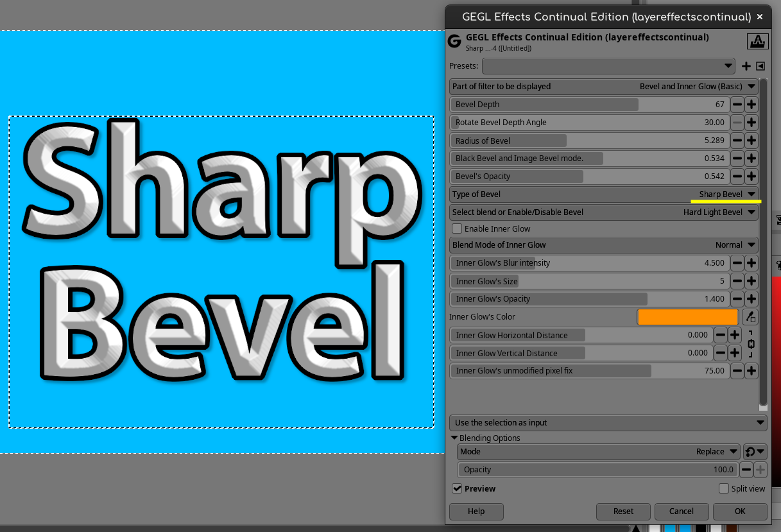Click the Reset button
The height and width of the screenshot is (532, 781).
(623, 511)
